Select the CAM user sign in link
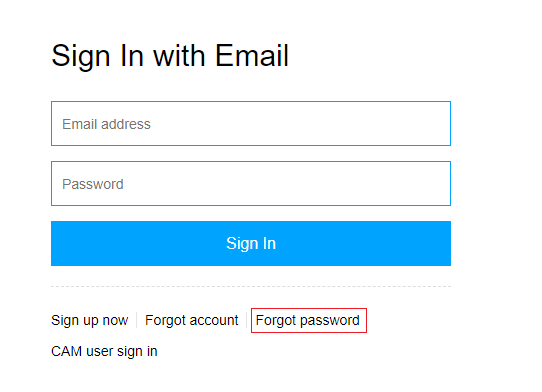542x392 pixels. pyautogui.click(x=104, y=352)
